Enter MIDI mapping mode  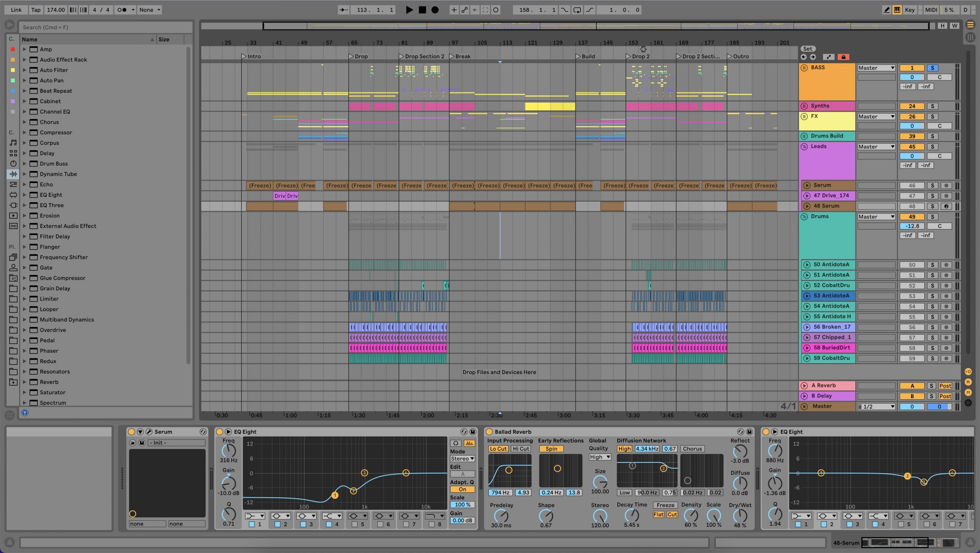click(x=930, y=10)
